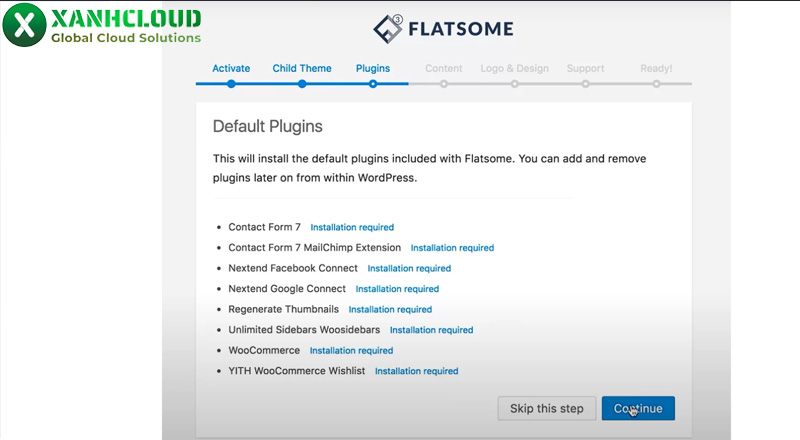
Task: Go to the Content step
Action: point(444,69)
